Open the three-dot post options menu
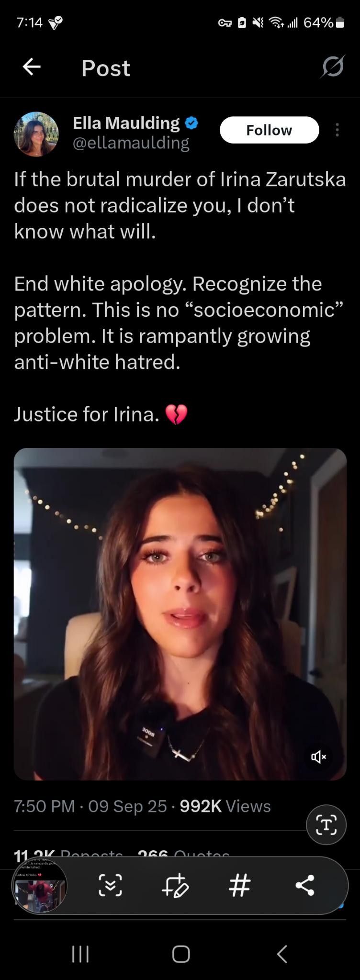Screen dimensions: 360x980 (337, 130)
